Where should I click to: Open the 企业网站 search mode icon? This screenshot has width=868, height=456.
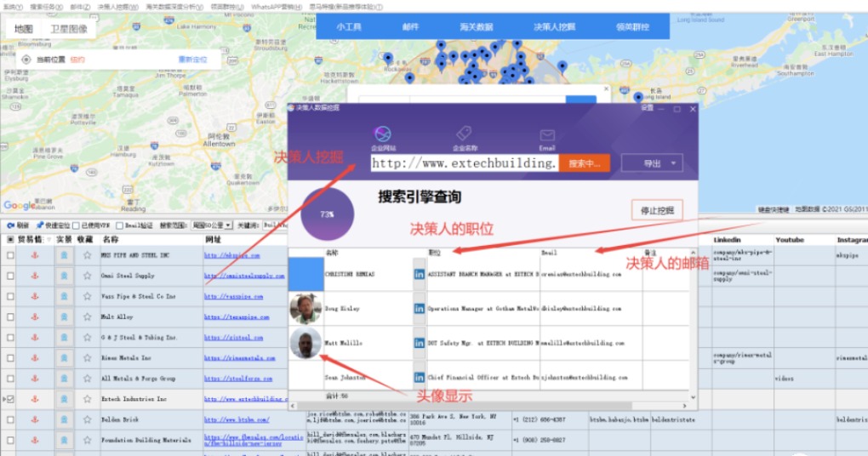[x=383, y=134]
